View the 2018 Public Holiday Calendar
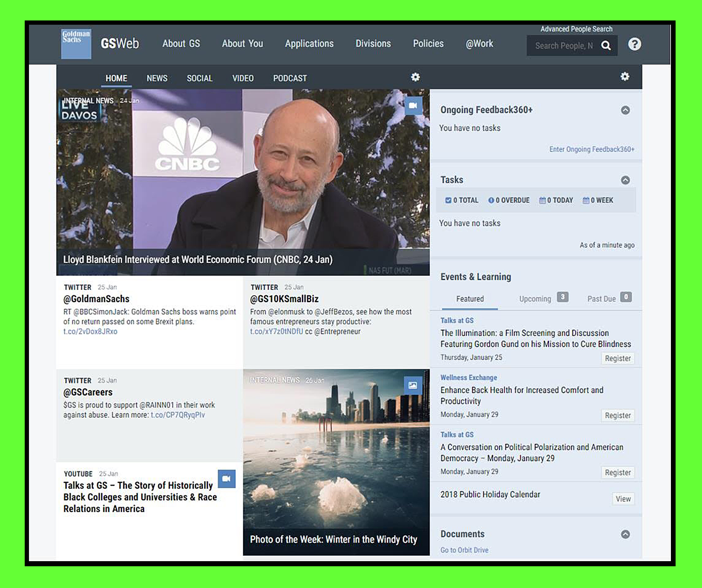Screen dimensions: 702x588 (623, 499)
